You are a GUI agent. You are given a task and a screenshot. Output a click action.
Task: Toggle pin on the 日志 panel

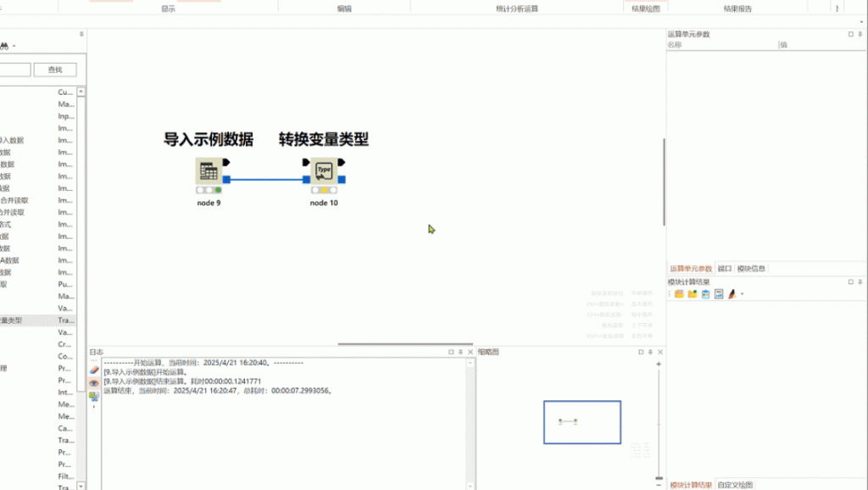460,352
